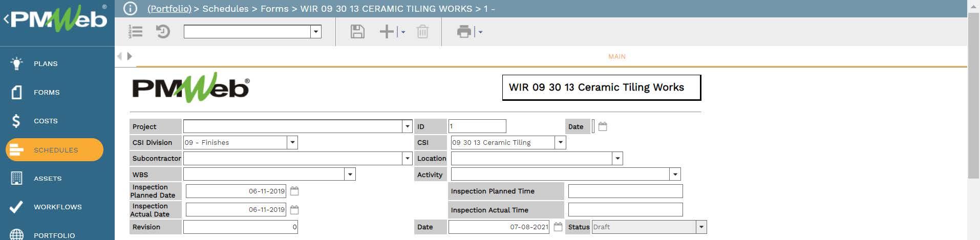
Task: Switch to the MAIN tab
Action: pyautogui.click(x=617, y=56)
